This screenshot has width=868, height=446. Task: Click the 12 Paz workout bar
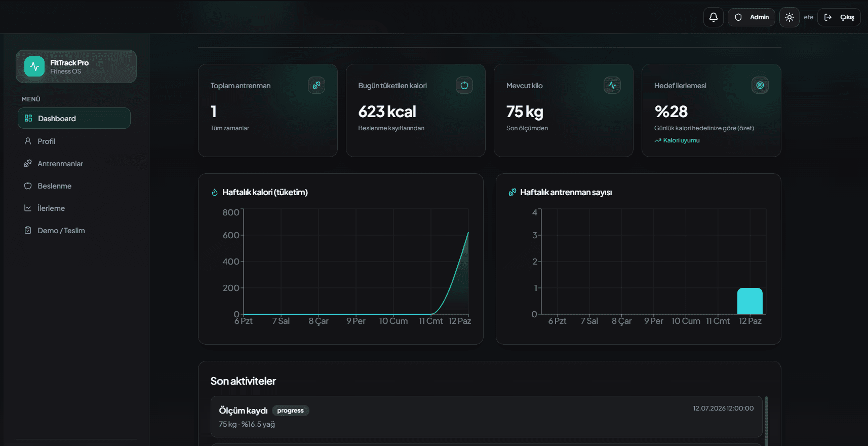750,301
